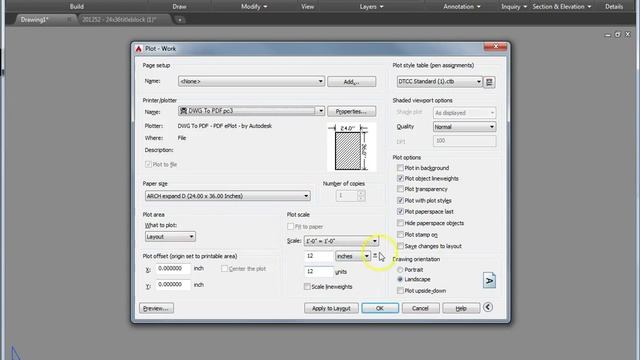The height and width of the screenshot is (360, 640).
Task: Select Landscape orientation radio button
Action: [400, 279]
